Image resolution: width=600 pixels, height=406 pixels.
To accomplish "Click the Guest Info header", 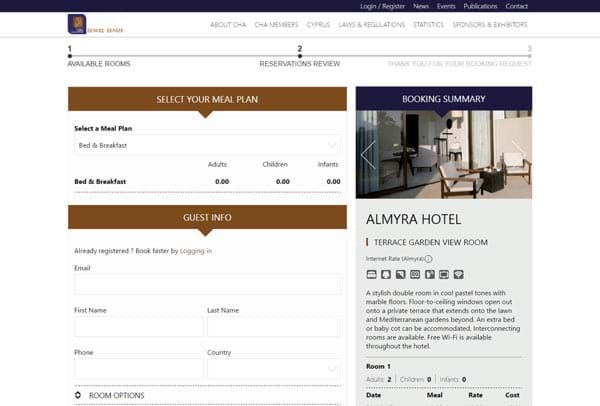I will coord(207,217).
